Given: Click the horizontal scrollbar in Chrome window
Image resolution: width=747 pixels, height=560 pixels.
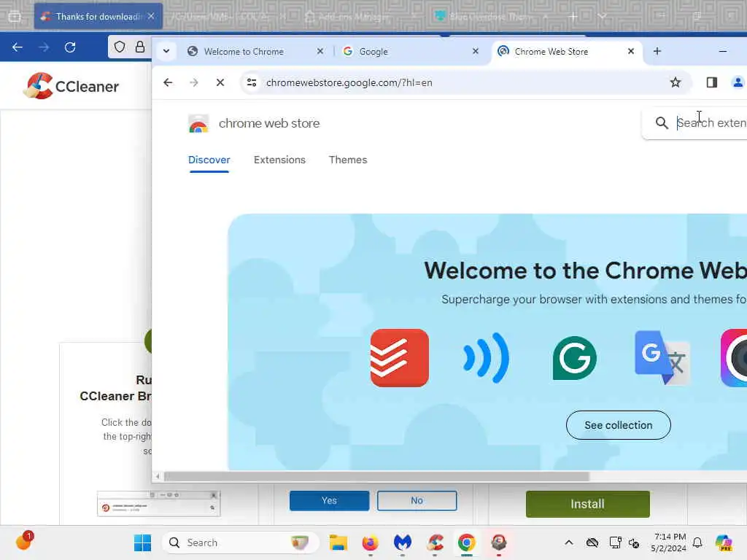Looking at the screenshot, I should (376, 476).
